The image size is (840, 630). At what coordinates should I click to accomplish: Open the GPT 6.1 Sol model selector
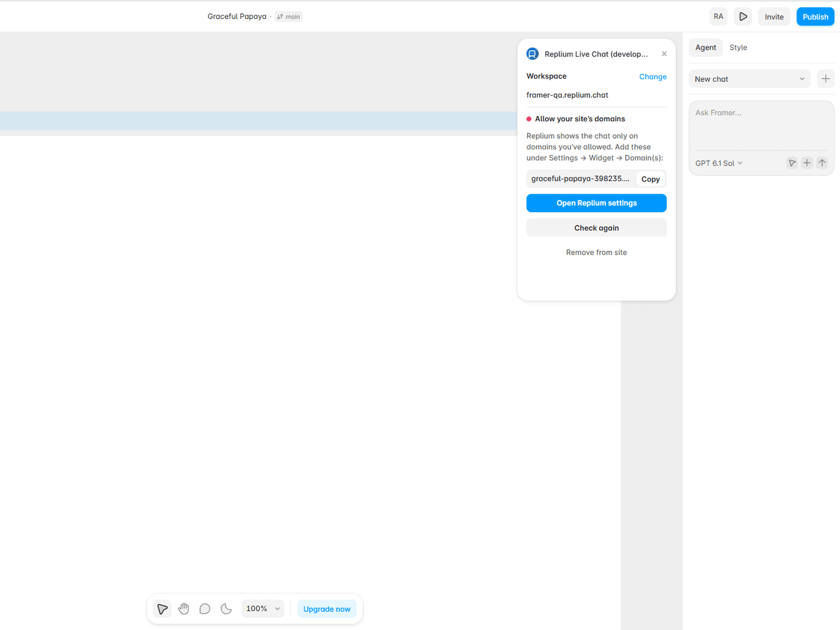(719, 163)
